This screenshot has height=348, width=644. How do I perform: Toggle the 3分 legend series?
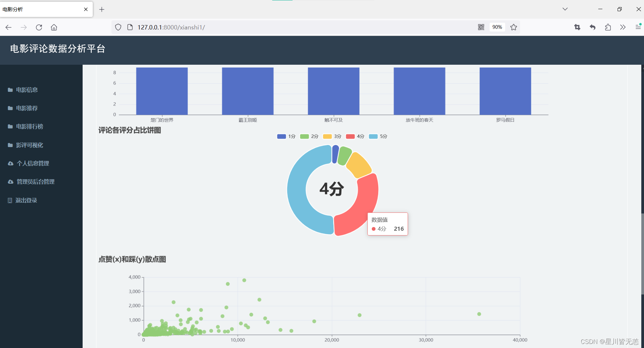pyautogui.click(x=332, y=137)
